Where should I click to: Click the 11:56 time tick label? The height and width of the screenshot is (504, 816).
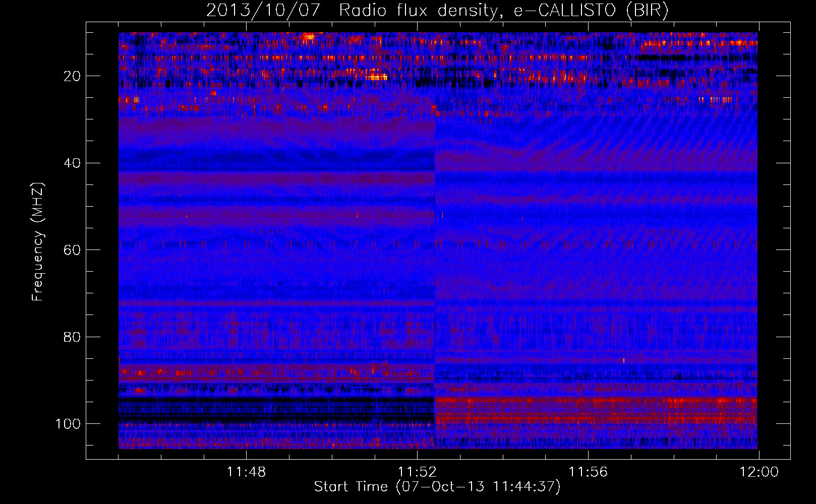(x=588, y=472)
